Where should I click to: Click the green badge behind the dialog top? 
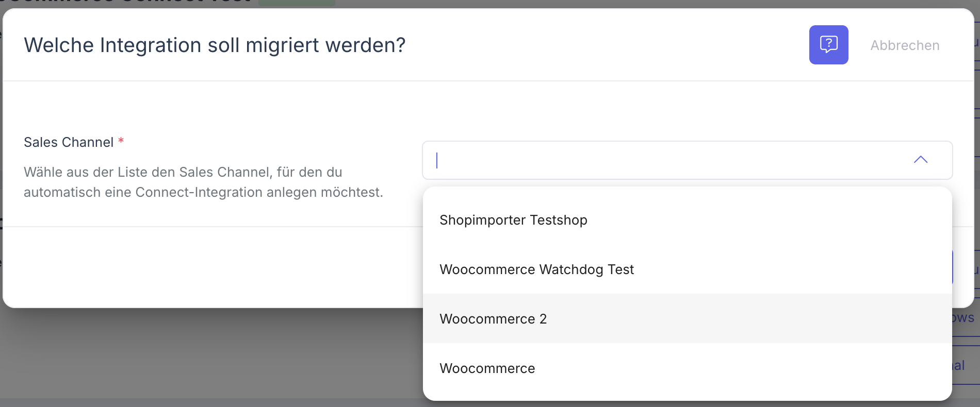tap(297, 3)
